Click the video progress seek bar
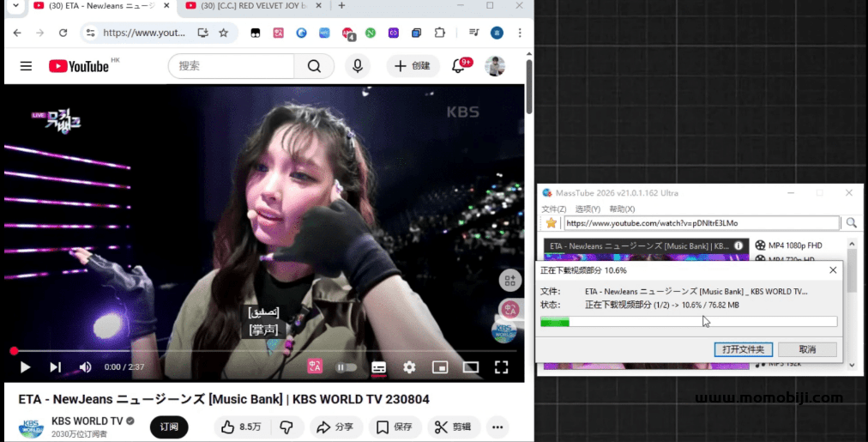 pos(257,351)
